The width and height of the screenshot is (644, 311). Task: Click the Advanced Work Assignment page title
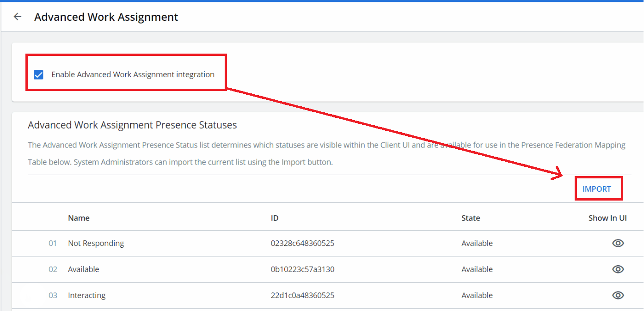coord(106,17)
